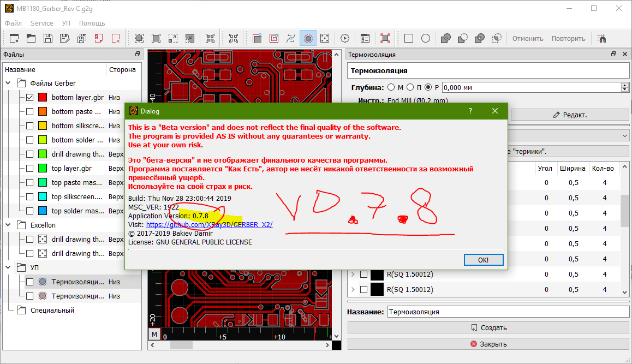Uncheck the bottom layer.gbr checkbox
632x364 pixels.
[30, 97]
